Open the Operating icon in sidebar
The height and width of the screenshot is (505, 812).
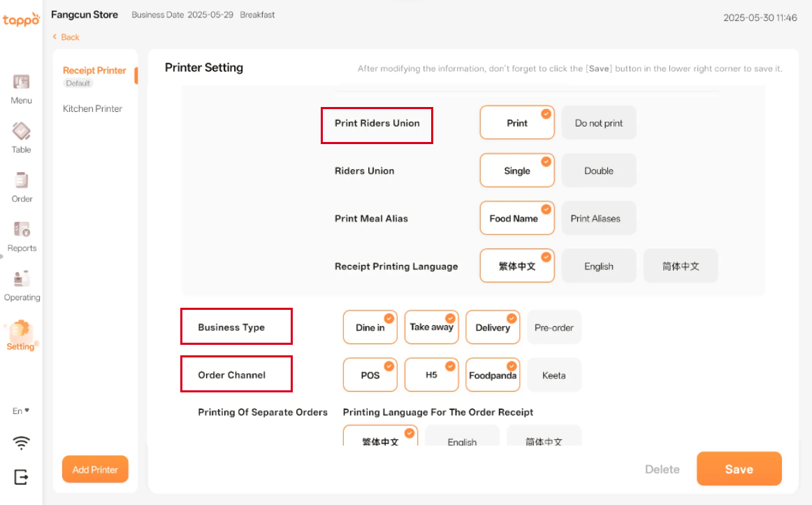point(22,278)
